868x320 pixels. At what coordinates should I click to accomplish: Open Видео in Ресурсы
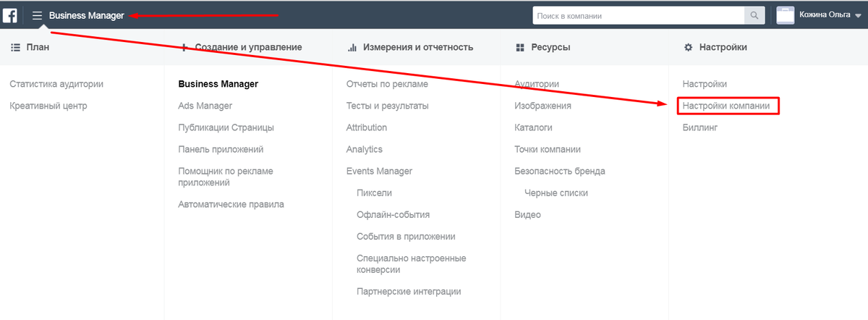point(527,214)
